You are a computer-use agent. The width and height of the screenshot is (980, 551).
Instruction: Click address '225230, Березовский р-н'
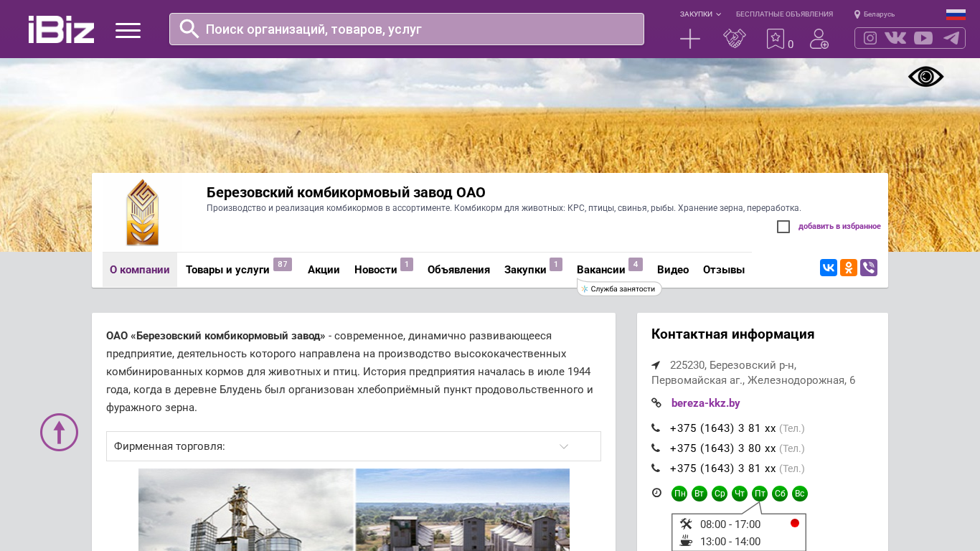point(733,364)
